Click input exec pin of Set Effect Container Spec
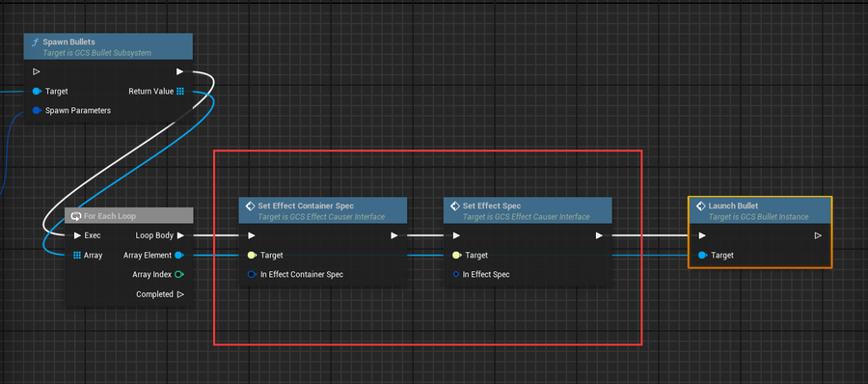The height and width of the screenshot is (384, 868). click(x=252, y=235)
